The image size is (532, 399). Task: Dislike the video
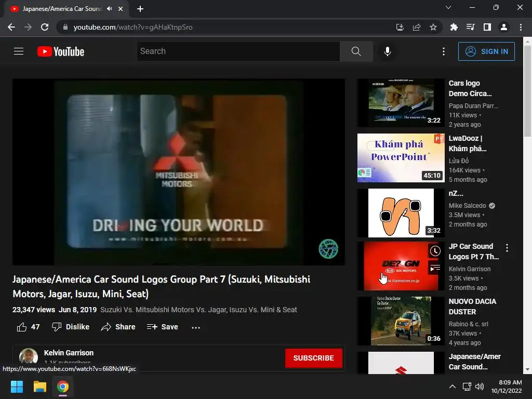71,327
